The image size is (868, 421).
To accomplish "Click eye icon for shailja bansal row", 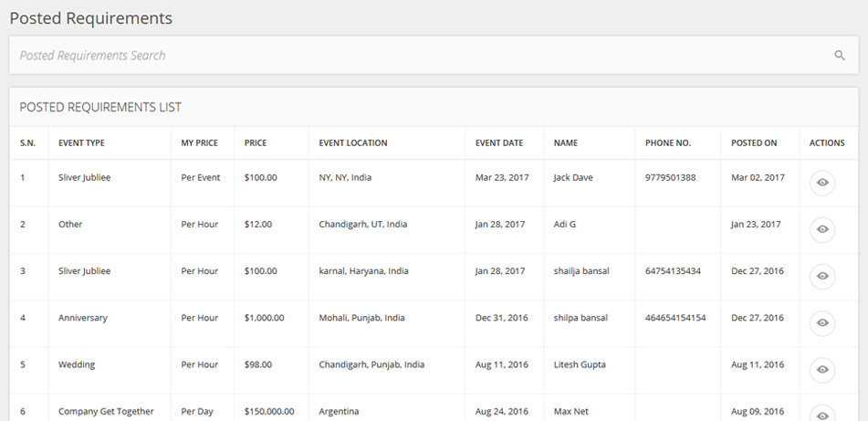I will click(x=822, y=276).
